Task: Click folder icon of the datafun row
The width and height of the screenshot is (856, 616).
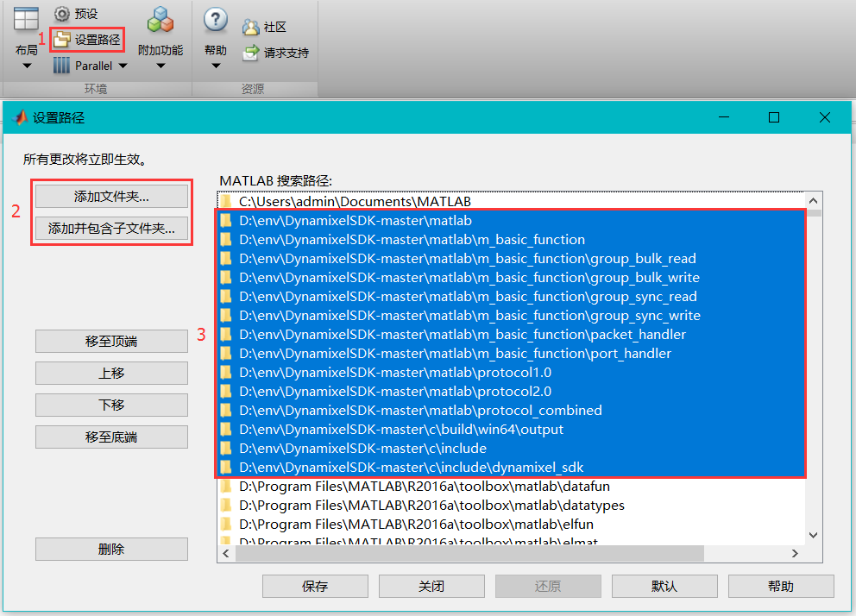Action: click(x=225, y=486)
